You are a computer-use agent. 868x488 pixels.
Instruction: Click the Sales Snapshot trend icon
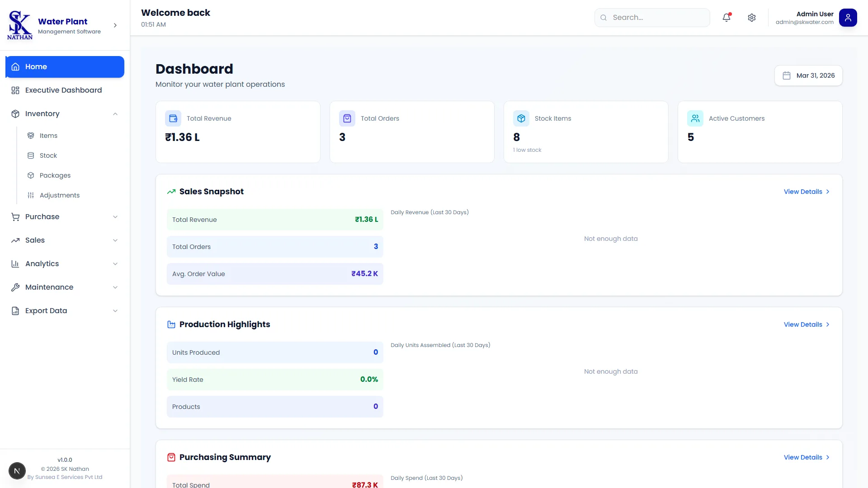[x=171, y=192]
